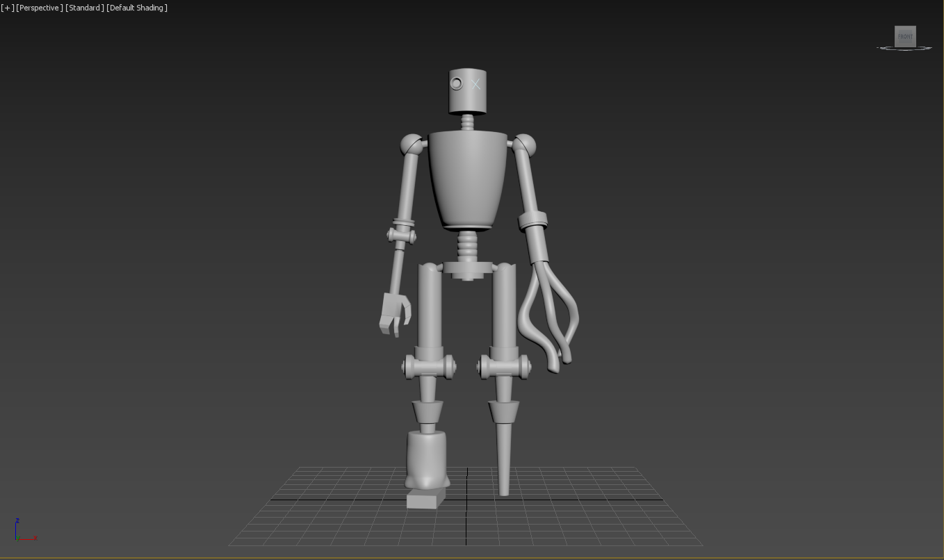Select the robot's cylindrical head
944x560 pixels.
(467, 101)
